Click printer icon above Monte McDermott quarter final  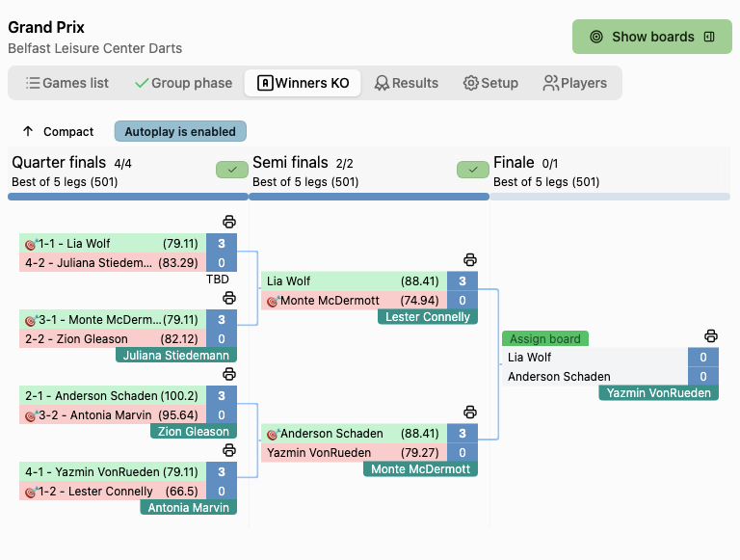tap(229, 298)
